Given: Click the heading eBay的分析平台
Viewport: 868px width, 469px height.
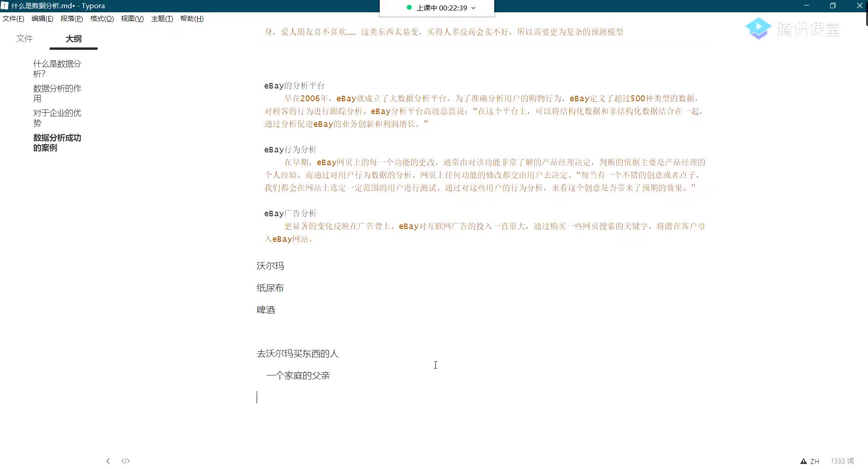Looking at the screenshot, I should [294, 86].
